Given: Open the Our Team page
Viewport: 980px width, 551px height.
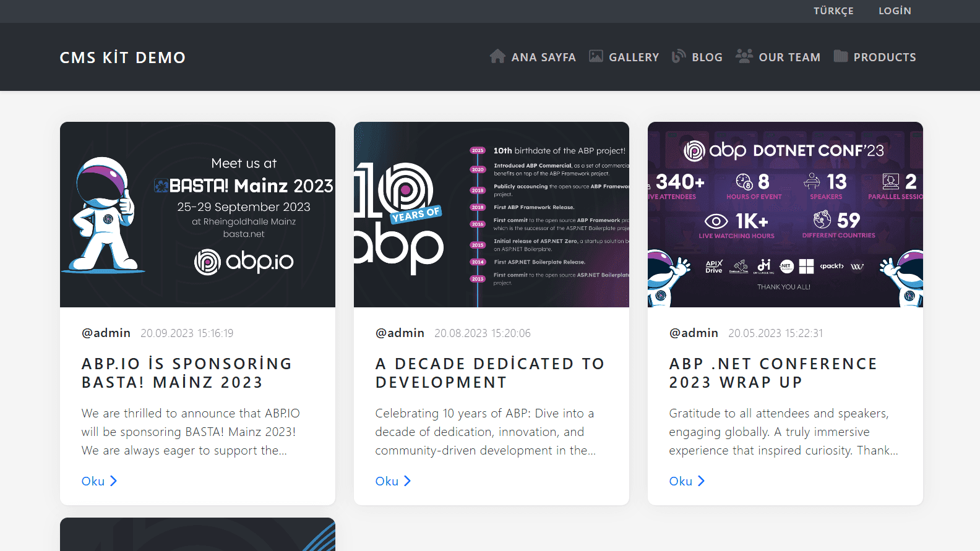Looking at the screenshot, I should (x=778, y=57).
